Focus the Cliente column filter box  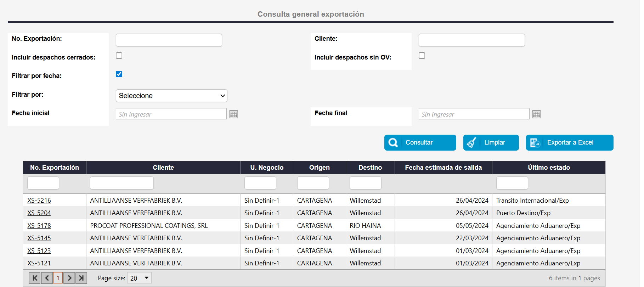pos(122,183)
